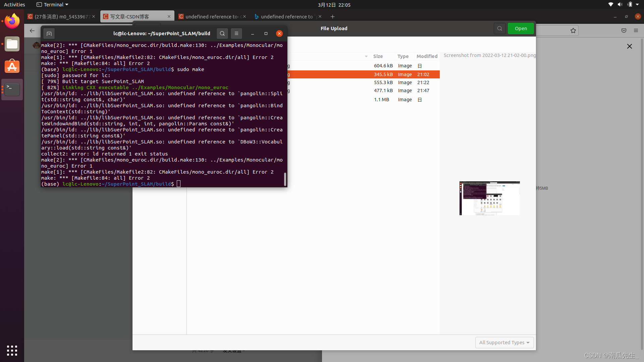644x362 pixels.
Task: Click the File Upload search icon
Action: [499, 28]
